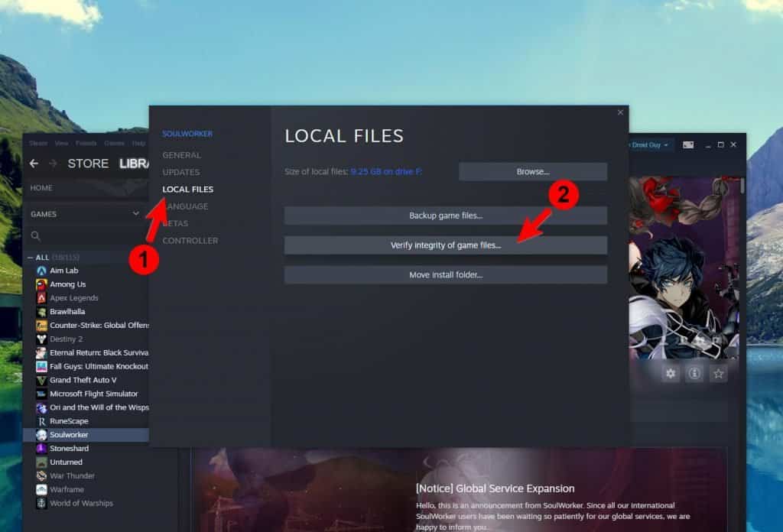Open the View menu
The width and height of the screenshot is (783, 532).
tap(61, 143)
